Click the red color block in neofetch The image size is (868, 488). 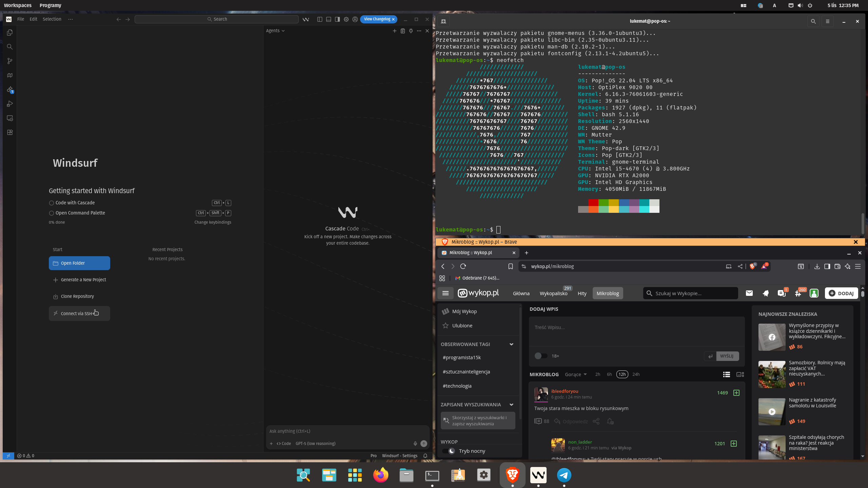(x=593, y=203)
